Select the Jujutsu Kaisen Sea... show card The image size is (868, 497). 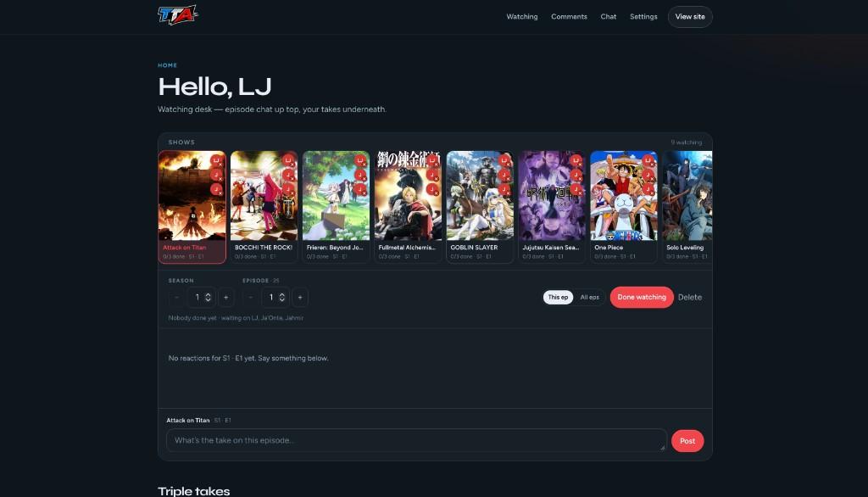[552, 207]
